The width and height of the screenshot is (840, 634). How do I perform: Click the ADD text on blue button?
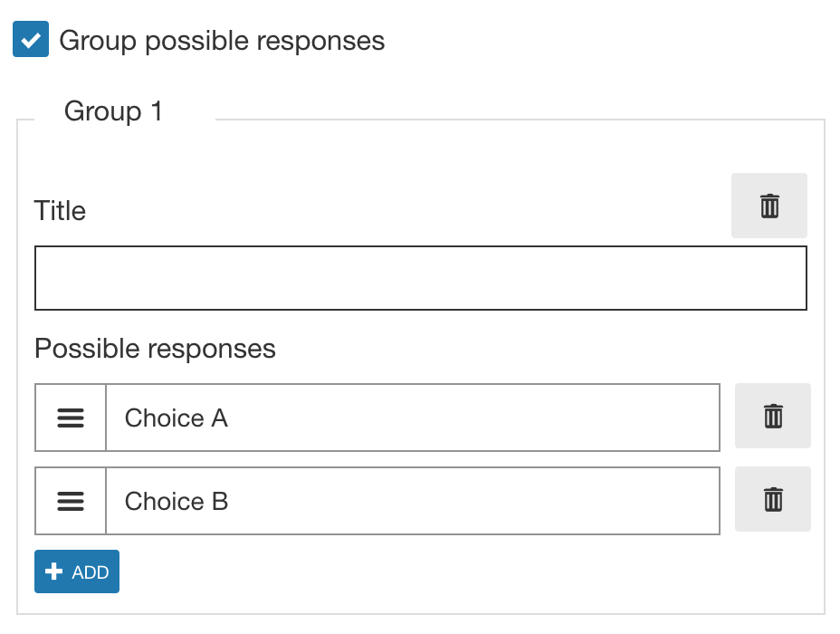coord(91,572)
